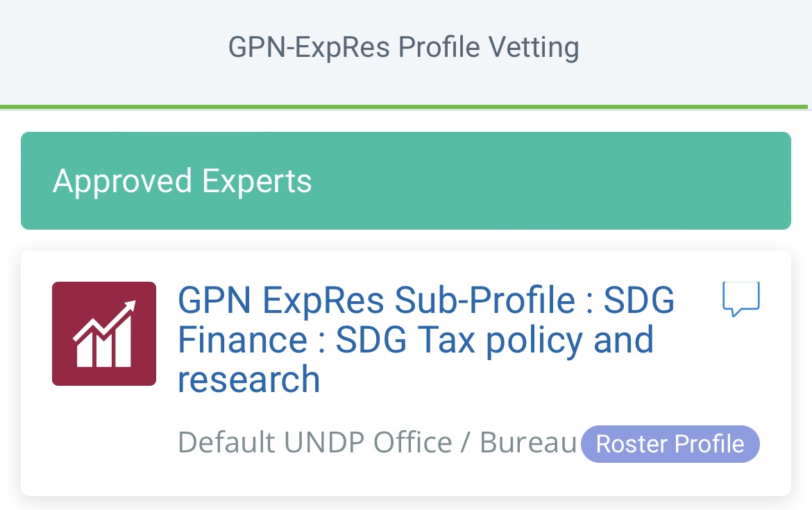Image resolution: width=812 pixels, height=510 pixels.
Task: Select the Roster Profile badge
Action: (x=670, y=443)
